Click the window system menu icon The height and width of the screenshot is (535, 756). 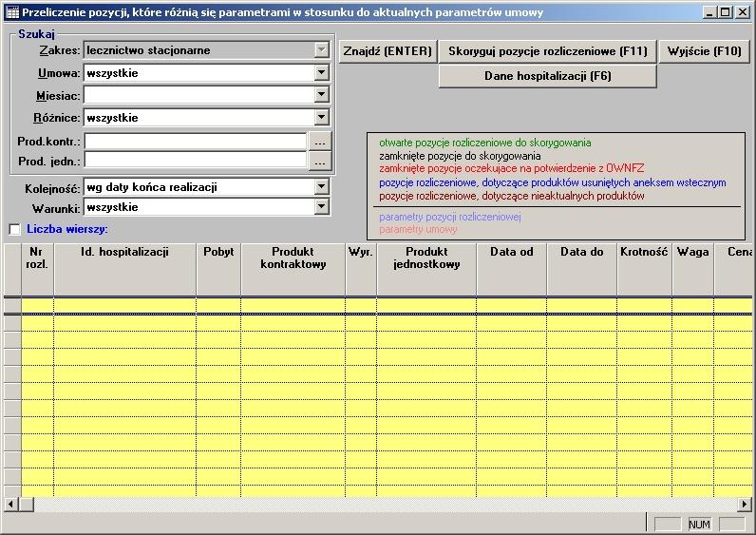pos(13,12)
